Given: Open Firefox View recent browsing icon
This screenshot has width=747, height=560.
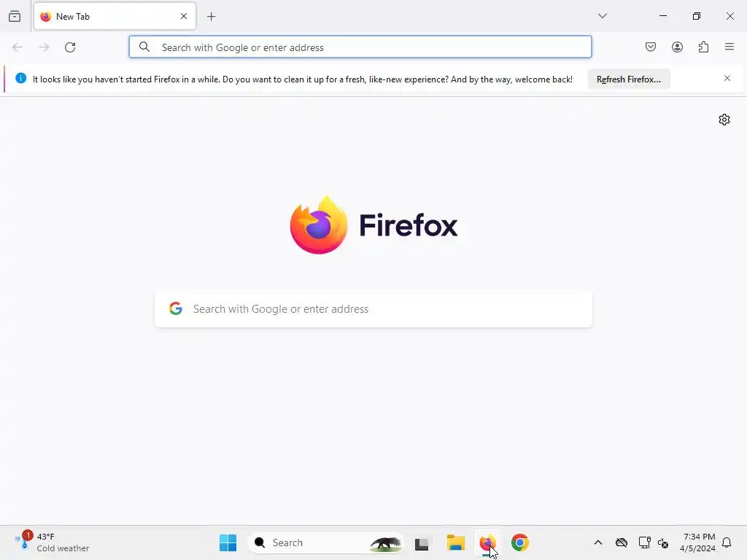Looking at the screenshot, I should [15, 16].
